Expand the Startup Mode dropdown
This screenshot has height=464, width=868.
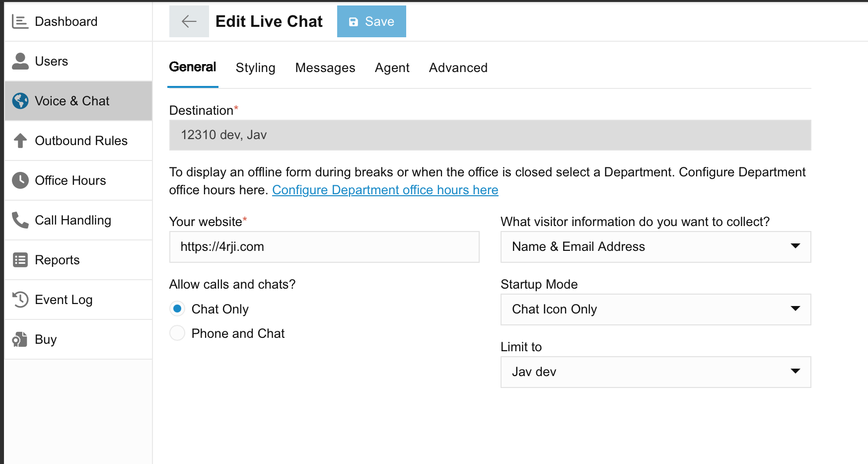tap(655, 309)
